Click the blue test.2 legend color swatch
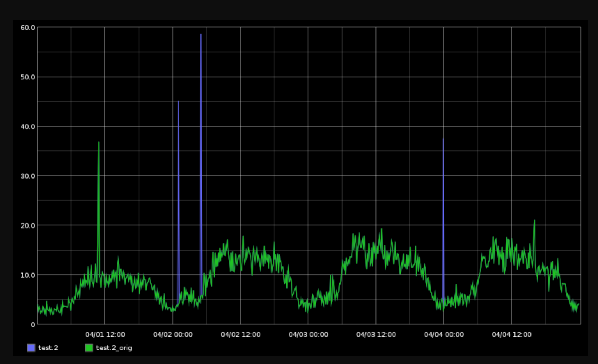Image resolution: width=598 pixels, height=364 pixels. 31,348
